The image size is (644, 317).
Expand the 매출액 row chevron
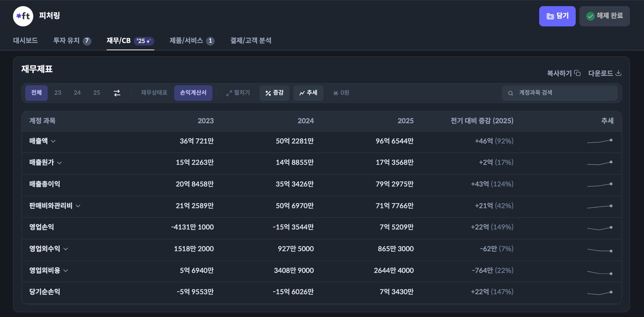click(x=53, y=141)
